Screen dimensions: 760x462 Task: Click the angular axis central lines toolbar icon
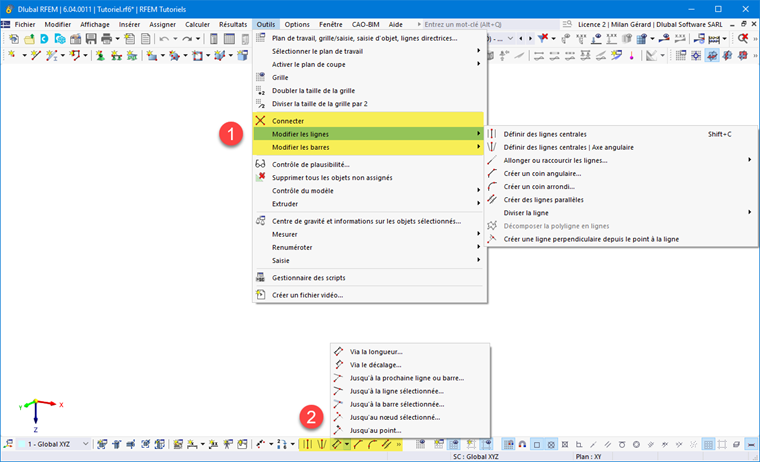pos(321,444)
